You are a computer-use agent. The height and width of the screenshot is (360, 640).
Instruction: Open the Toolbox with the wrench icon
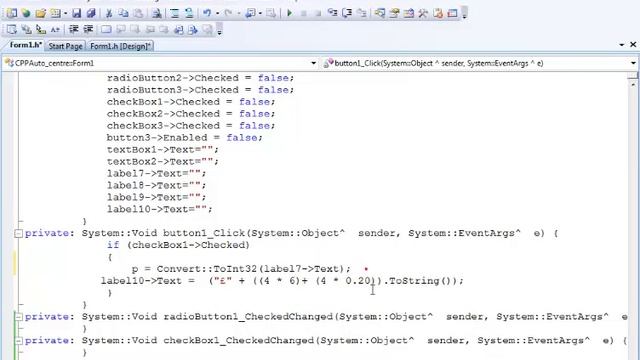click(423, 13)
